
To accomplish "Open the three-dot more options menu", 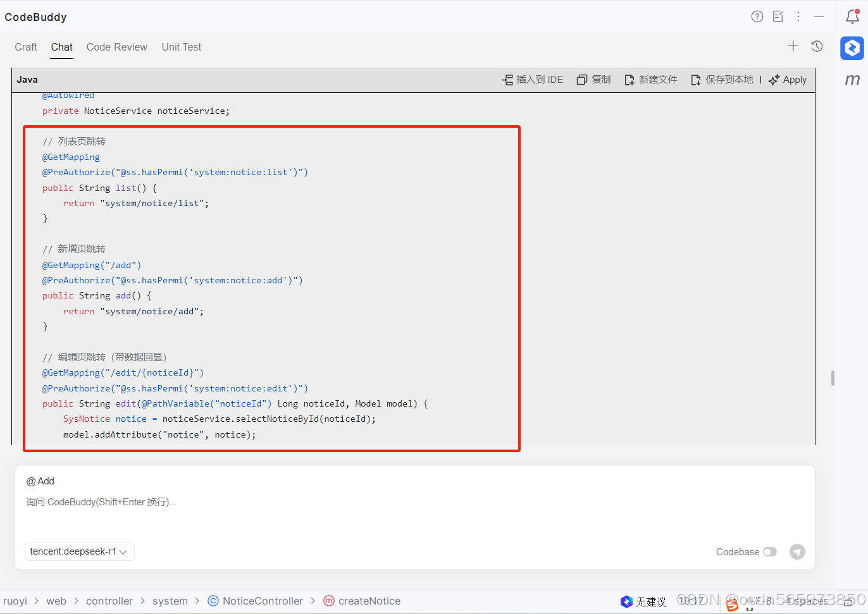I will pos(798,17).
